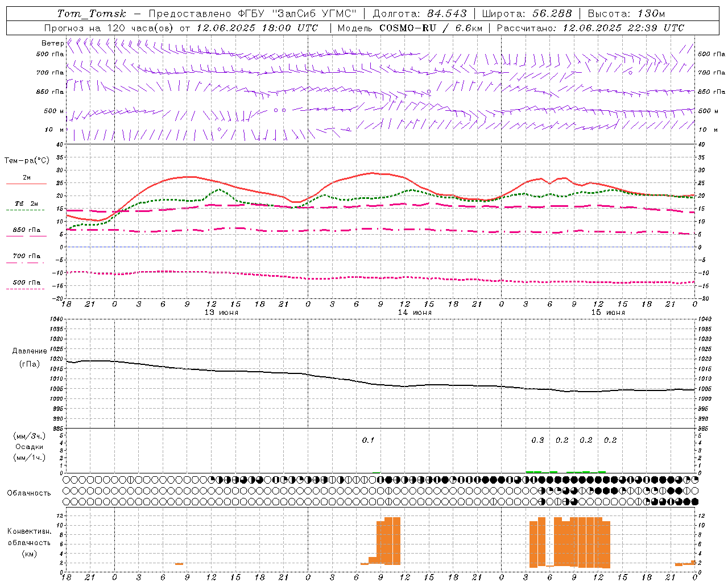Click the station name Tom_Tomsk in header
The height and width of the screenshot is (582, 728).
pyautogui.click(x=92, y=14)
